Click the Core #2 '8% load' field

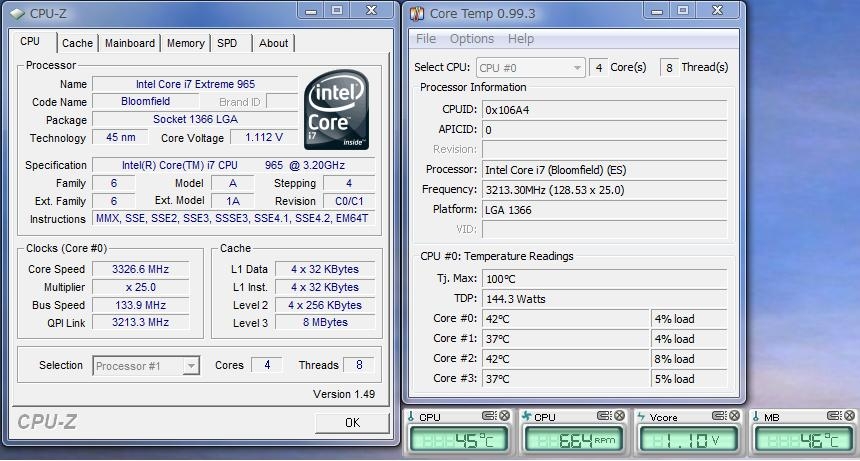(x=689, y=359)
